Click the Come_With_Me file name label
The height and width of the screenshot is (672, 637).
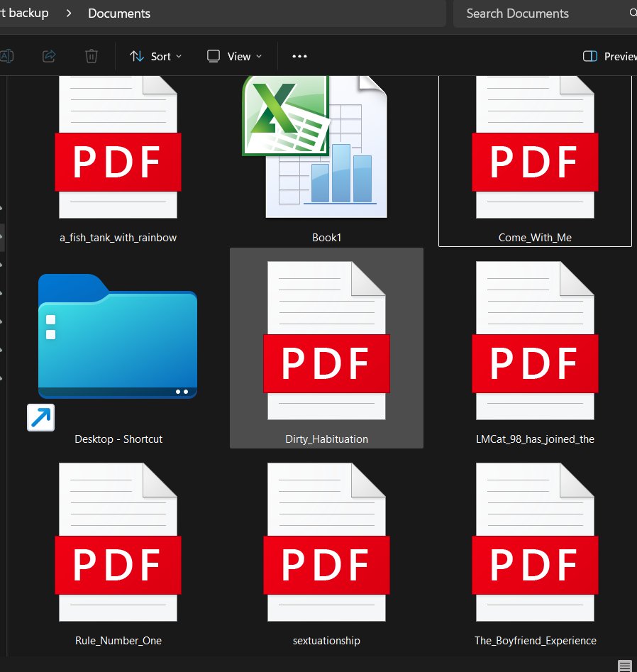coord(535,238)
